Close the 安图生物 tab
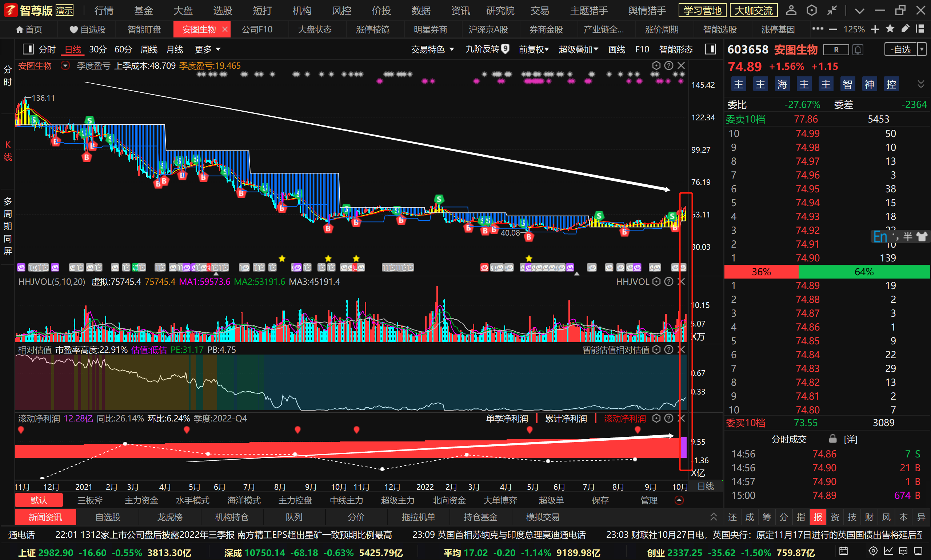 (225, 29)
